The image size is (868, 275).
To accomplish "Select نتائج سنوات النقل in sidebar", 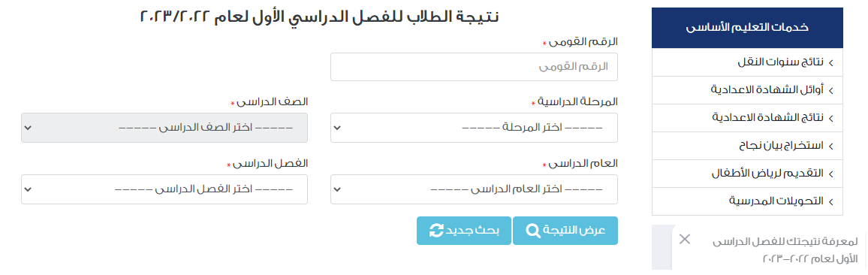I will tap(747, 62).
